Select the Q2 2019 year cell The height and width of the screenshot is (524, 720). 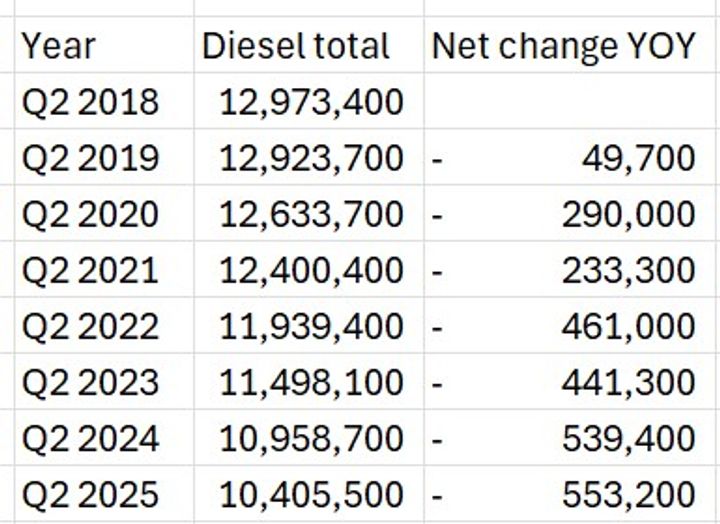90,158
